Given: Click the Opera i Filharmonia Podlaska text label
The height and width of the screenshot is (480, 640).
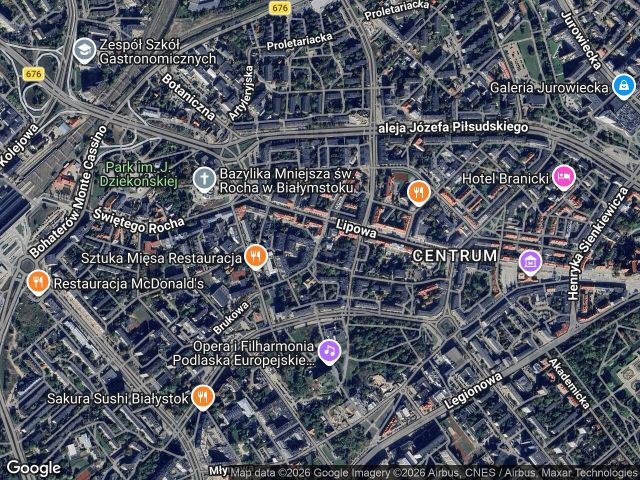Looking at the screenshot, I should click(x=244, y=353).
